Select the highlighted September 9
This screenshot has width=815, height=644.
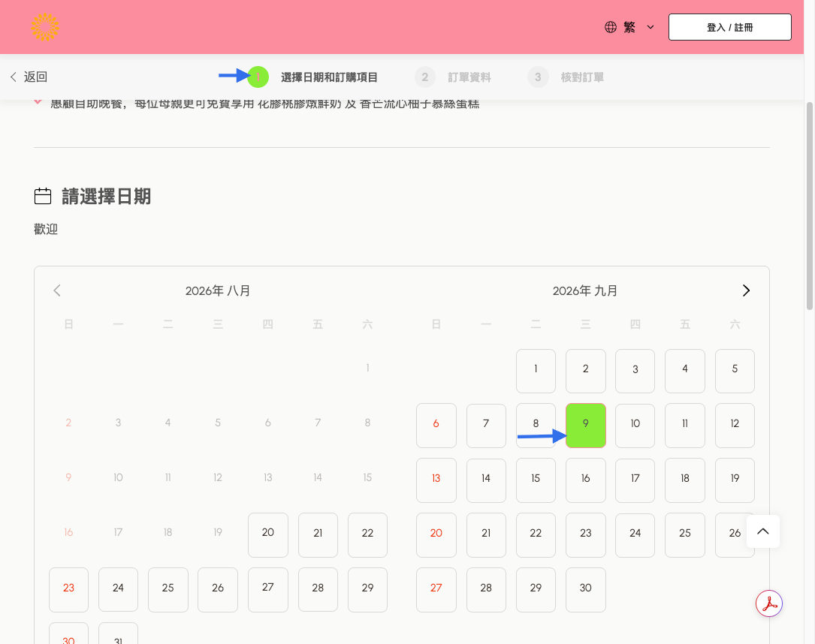(586, 426)
